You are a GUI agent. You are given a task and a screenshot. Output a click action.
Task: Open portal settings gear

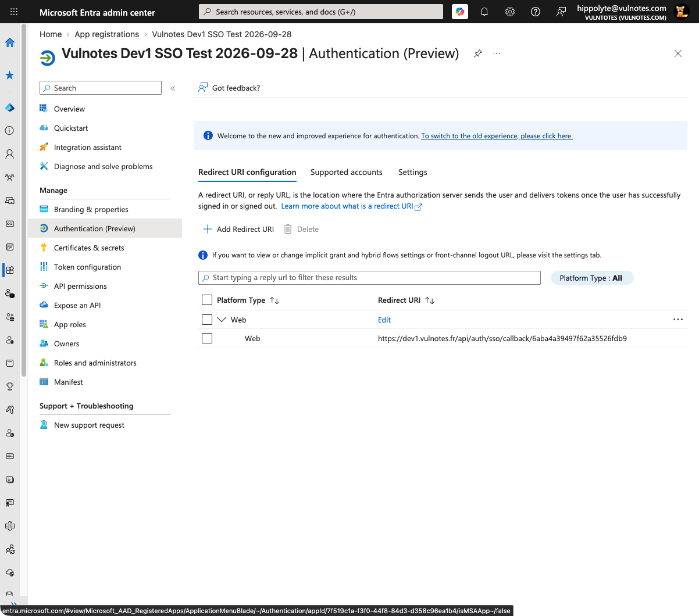tap(510, 12)
